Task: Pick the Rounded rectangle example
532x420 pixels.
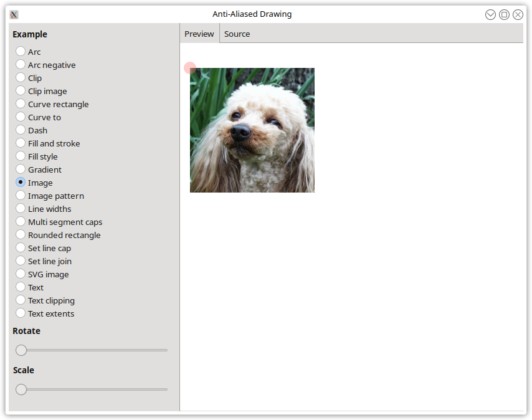Action: pos(21,235)
